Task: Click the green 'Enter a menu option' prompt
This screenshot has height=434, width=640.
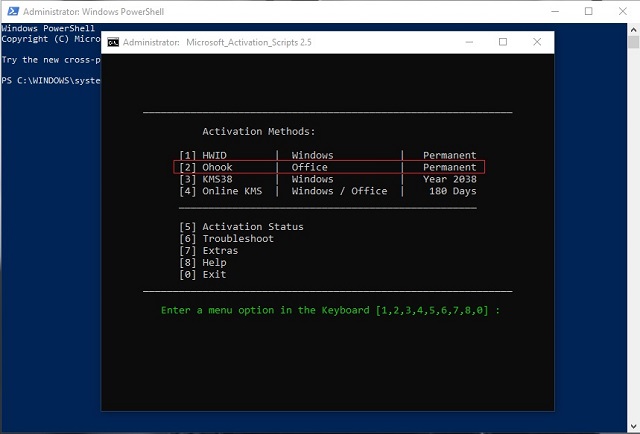Action: (x=330, y=310)
